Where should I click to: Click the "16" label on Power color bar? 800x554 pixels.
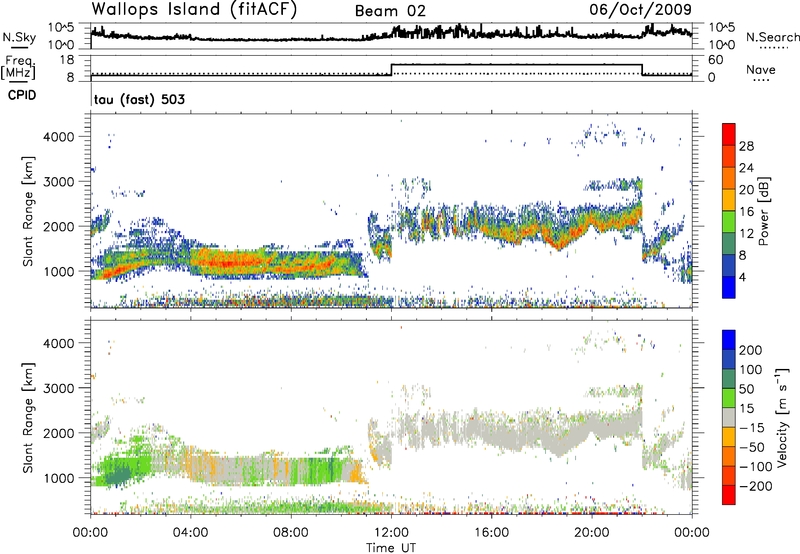click(x=746, y=212)
